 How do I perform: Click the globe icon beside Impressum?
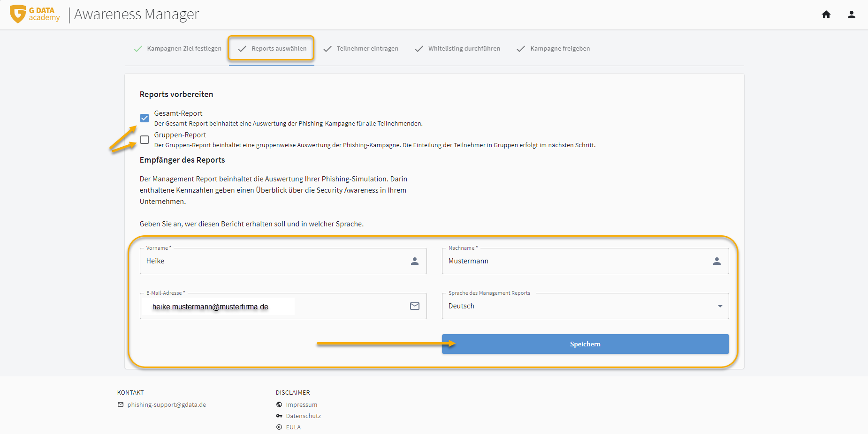pos(279,404)
